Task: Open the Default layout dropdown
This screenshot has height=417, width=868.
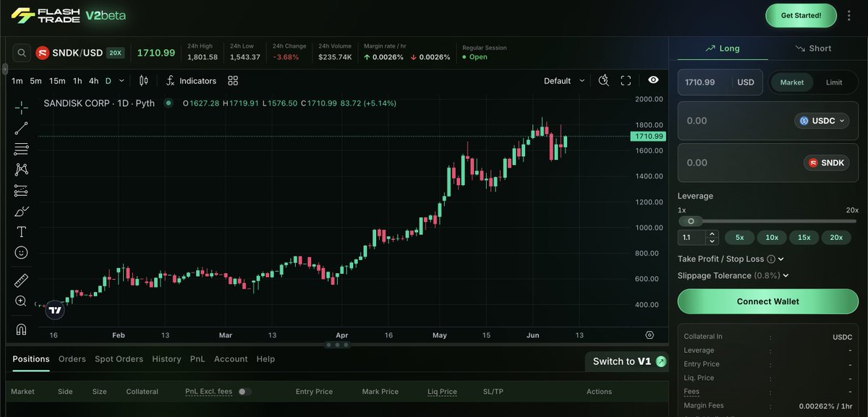Action: click(x=564, y=81)
